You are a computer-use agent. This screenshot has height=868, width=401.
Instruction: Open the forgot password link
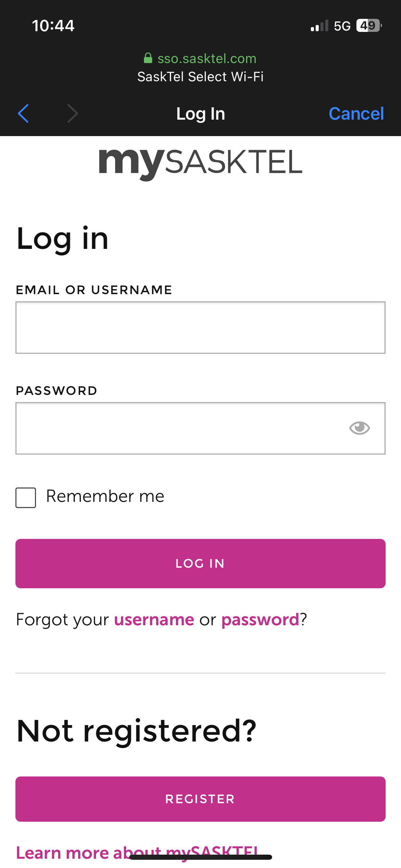[x=260, y=619]
